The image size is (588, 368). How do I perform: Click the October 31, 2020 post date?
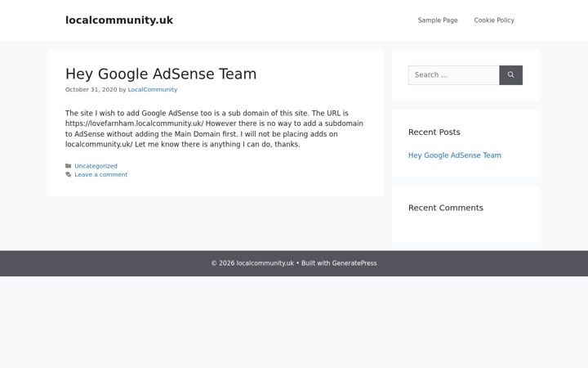(x=91, y=89)
